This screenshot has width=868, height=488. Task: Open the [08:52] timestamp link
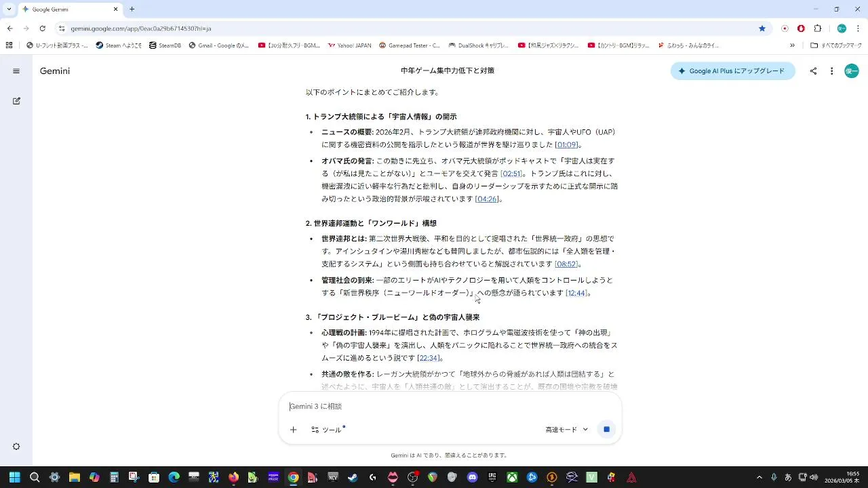pos(566,264)
